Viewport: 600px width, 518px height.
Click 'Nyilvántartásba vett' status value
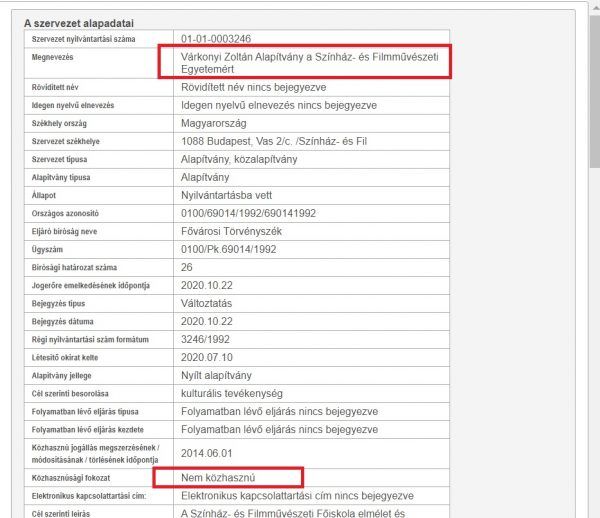pos(226,195)
